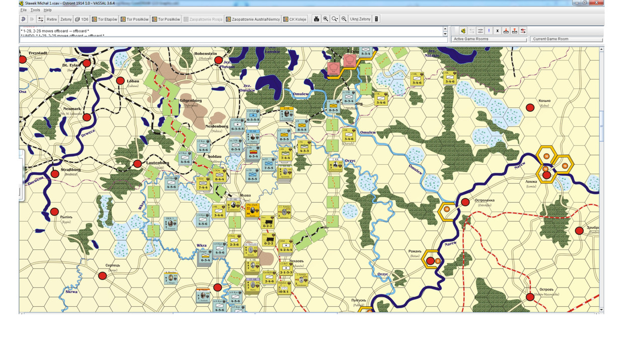Click the icon right of Ukryj Żetony
Screen dimensions: 644x349
point(376,19)
